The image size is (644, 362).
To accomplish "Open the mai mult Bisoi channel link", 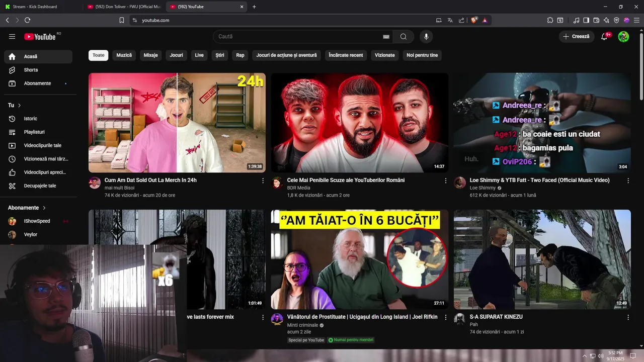I will [120, 188].
